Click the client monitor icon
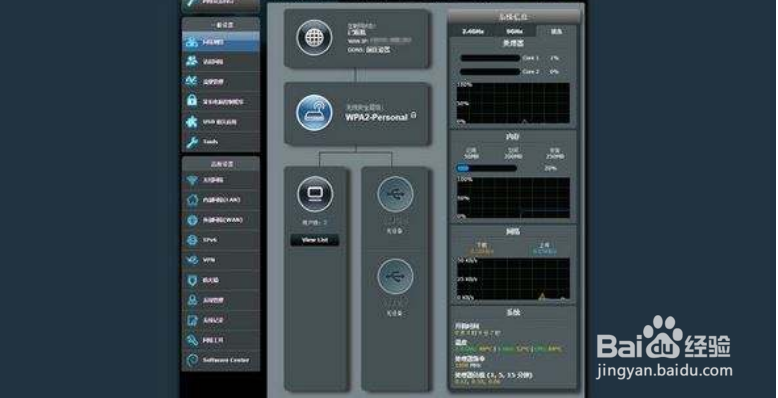 315,194
